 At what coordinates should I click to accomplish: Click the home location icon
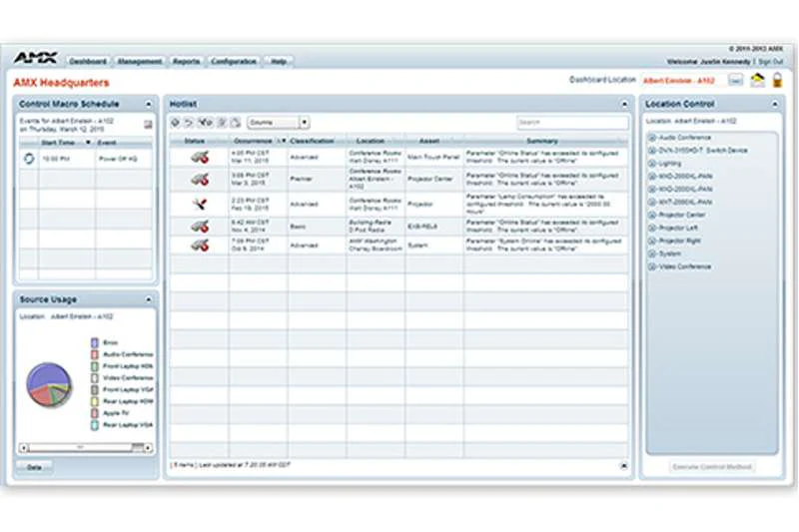click(x=758, y=80)
